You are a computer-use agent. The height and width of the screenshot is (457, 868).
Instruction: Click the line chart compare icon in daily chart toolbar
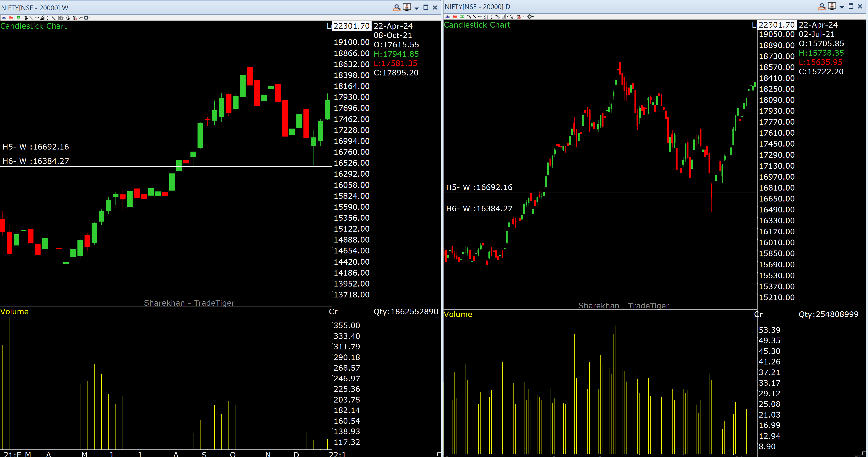(x=524, y=16)
